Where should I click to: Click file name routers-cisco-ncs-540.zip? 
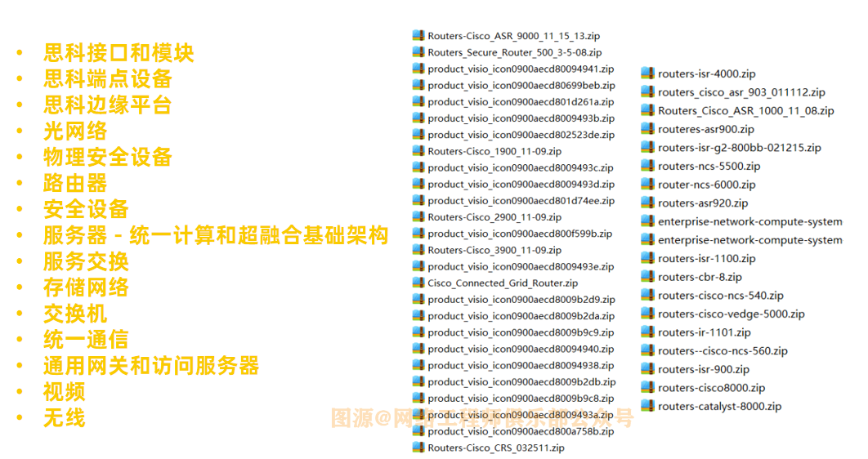coord(721,296)
